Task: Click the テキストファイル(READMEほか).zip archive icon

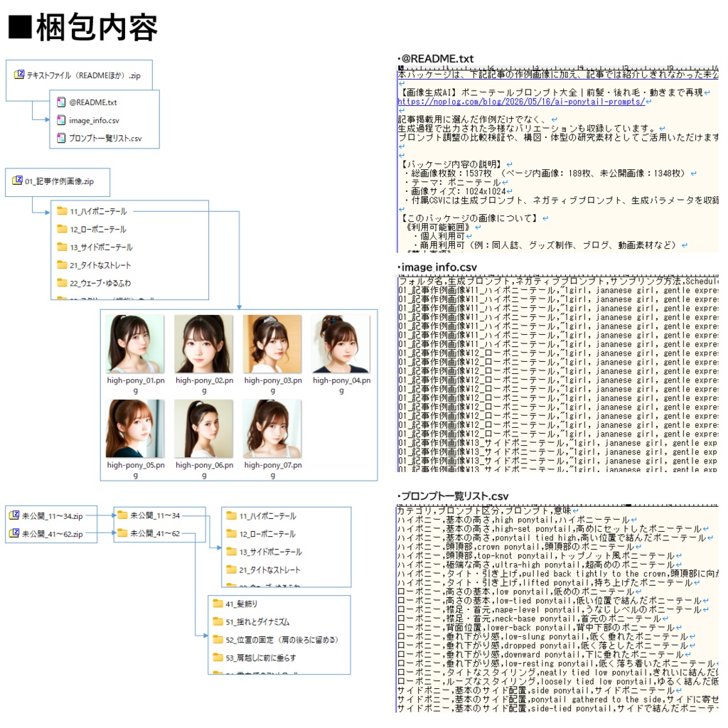Action: [x=19, y=74]
